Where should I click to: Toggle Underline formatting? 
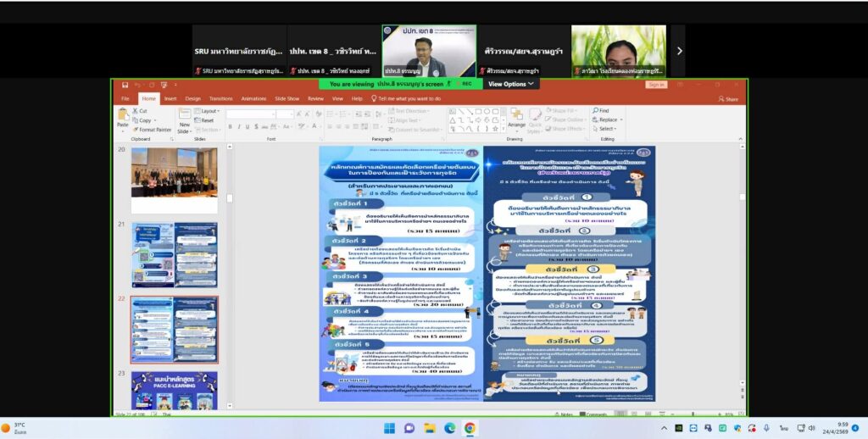coord(248,127)
